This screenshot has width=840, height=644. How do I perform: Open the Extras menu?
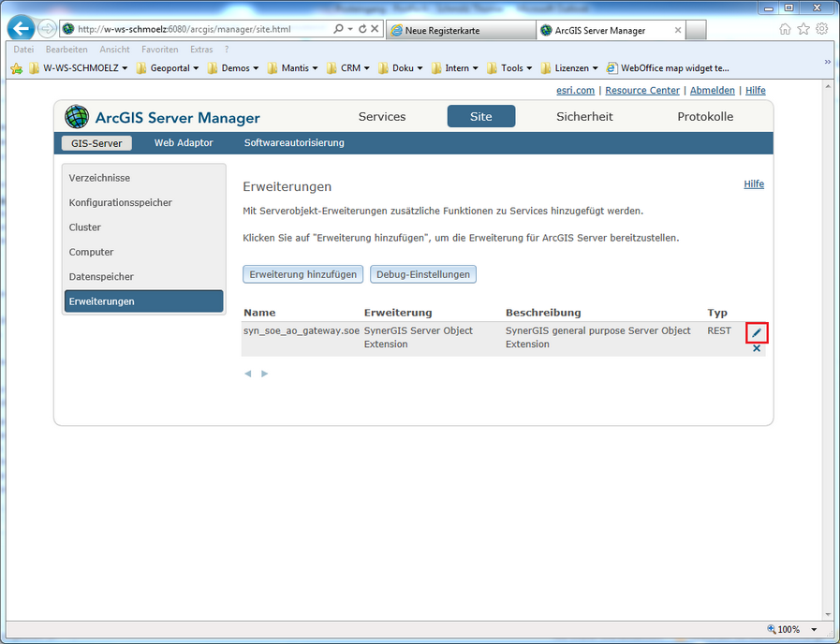tap(201, 50)
